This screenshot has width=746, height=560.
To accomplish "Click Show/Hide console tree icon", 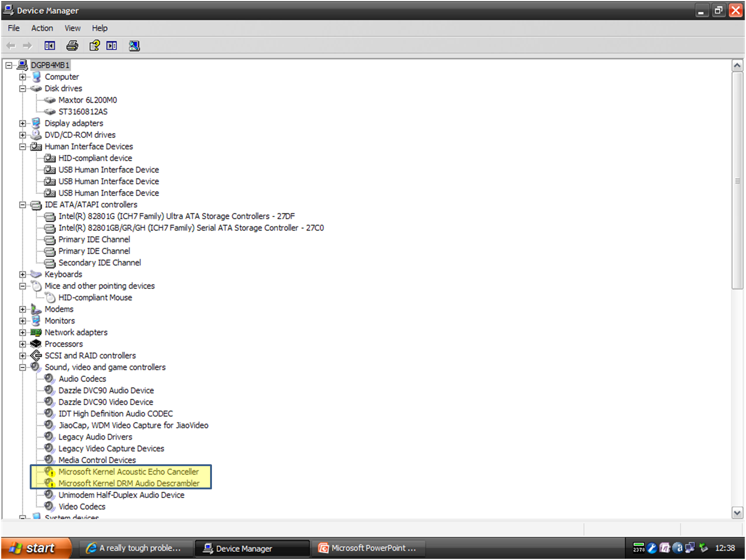I will click(50, 46).
